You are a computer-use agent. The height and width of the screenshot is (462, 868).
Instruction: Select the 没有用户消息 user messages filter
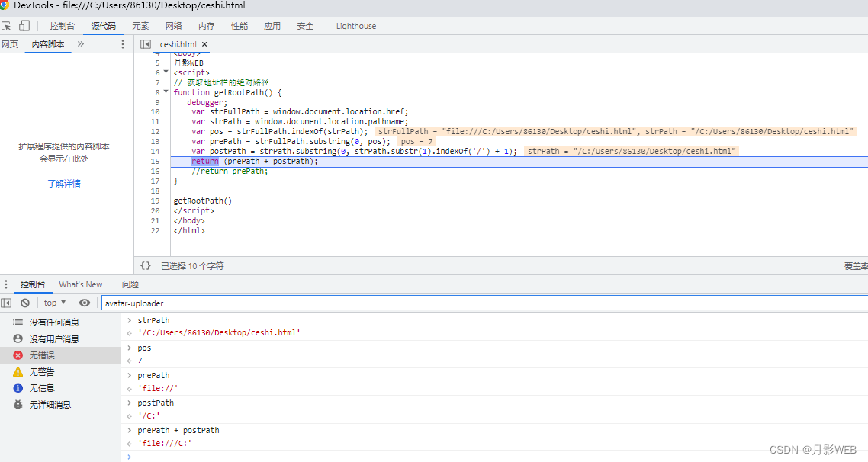point(60,338)
